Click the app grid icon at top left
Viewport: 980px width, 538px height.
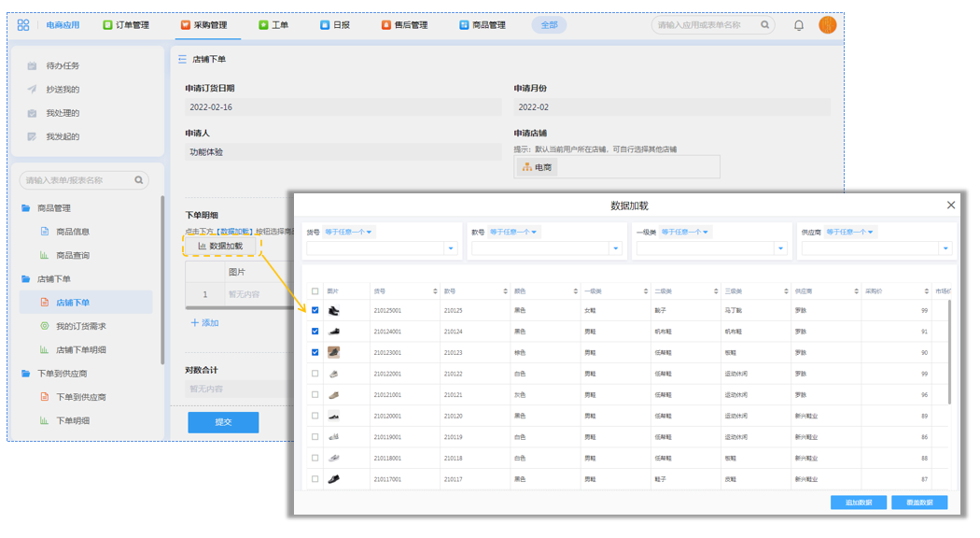coord(23,25)
